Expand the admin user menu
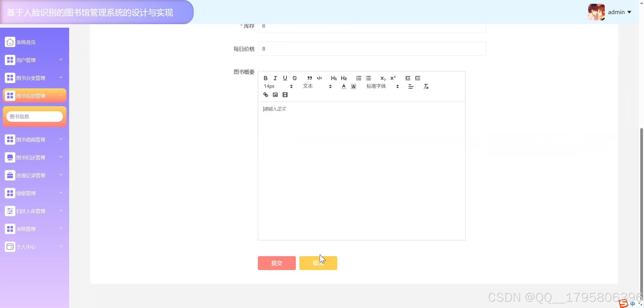 click(619, 12)
